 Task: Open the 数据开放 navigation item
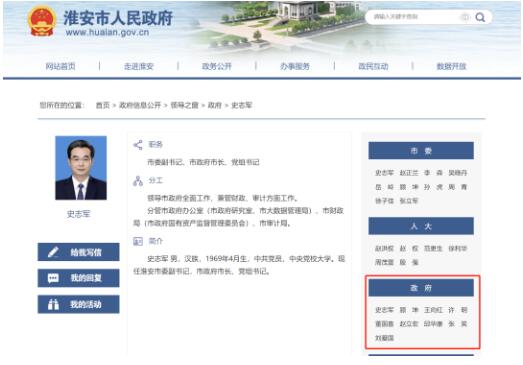451,66
